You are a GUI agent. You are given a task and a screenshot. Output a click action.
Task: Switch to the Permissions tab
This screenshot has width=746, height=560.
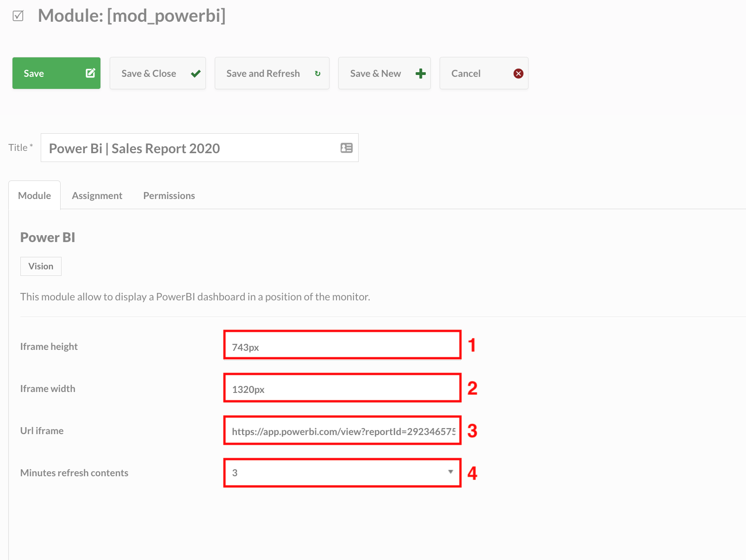(169, 195)
